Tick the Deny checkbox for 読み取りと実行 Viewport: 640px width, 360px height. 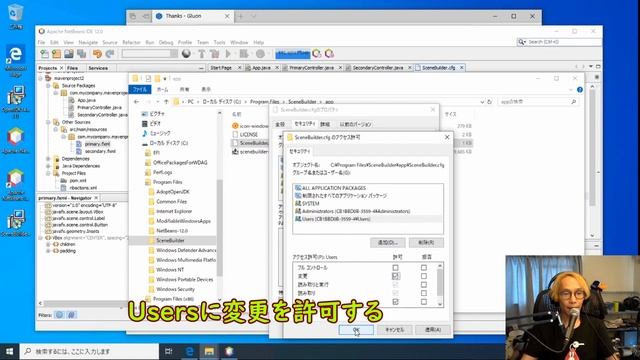[x=424, y=285]
